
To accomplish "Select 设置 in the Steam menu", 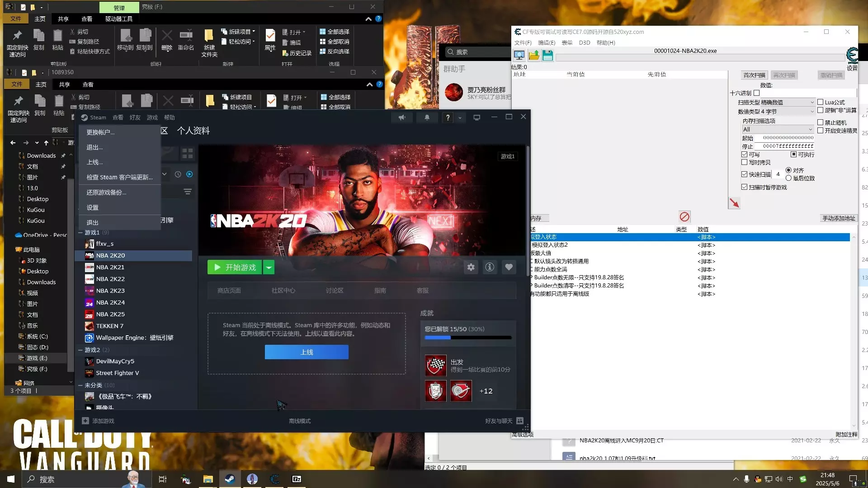I will tap(93, 207).
